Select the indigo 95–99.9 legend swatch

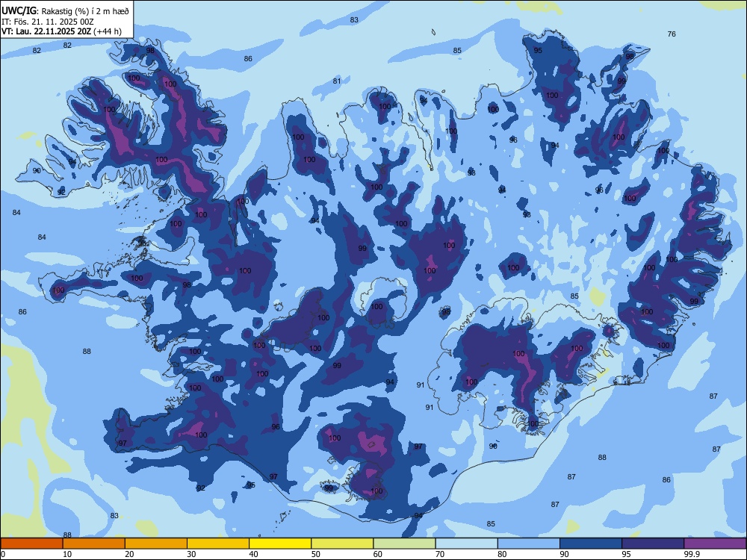pos(653,544)
